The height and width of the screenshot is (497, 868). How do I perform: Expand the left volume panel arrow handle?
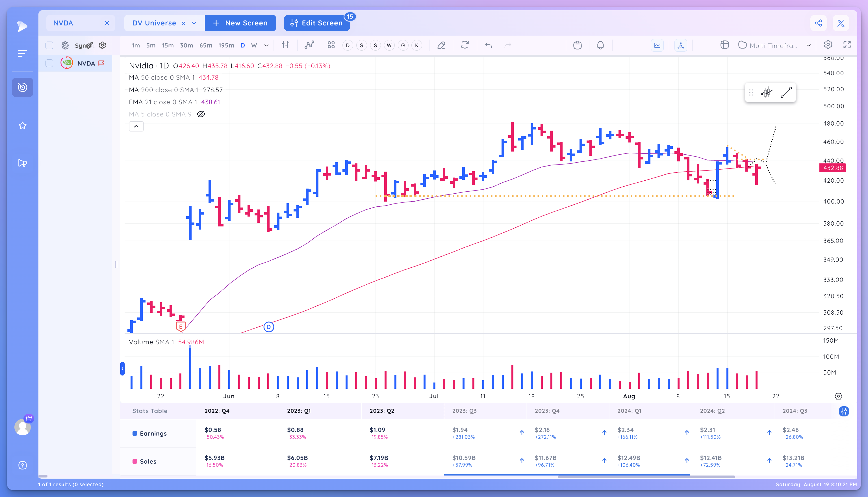[122, 369]
